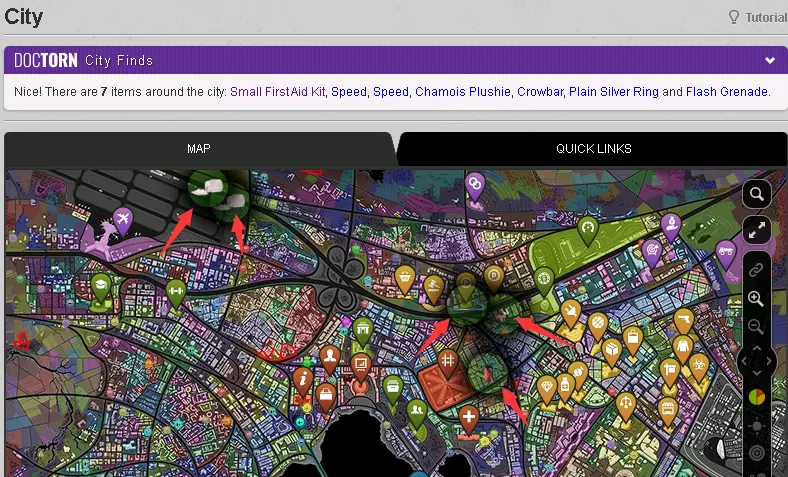Screen dimensions: 788x477
Task: Switch to the QUICK LINKS tab
Action: point(593,149)
